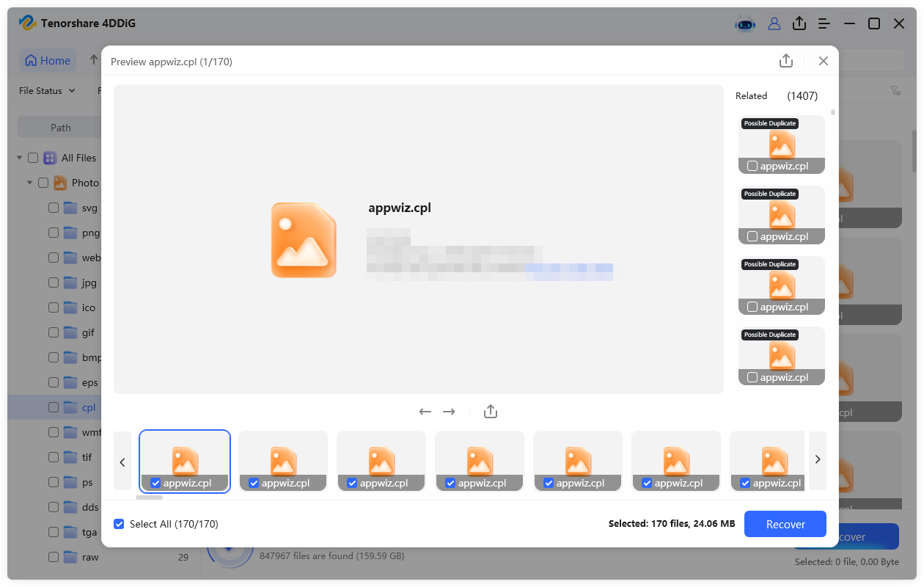This screenshot has height=587, width=924.
Task: Click the filter icon in the background window
Action: [x=895, y=91]
